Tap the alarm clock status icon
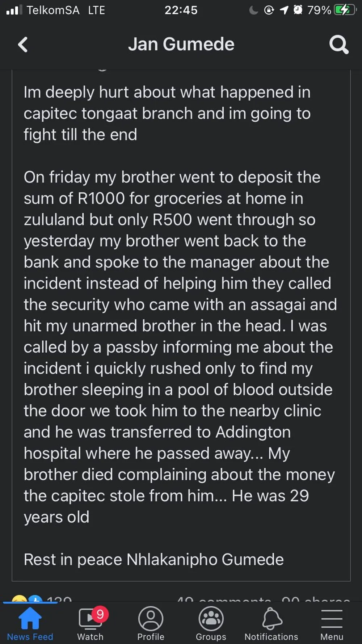 tap(298, 10)
